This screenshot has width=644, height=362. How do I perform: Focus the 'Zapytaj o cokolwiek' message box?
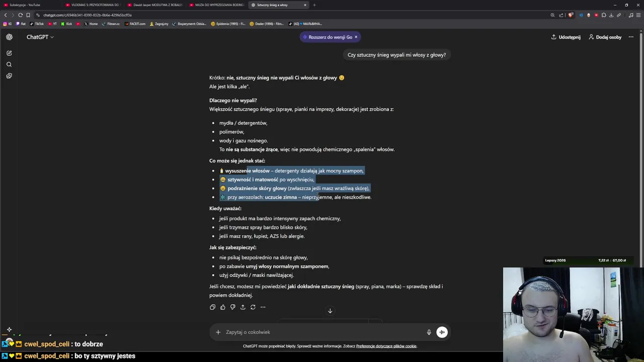[322, 332]
